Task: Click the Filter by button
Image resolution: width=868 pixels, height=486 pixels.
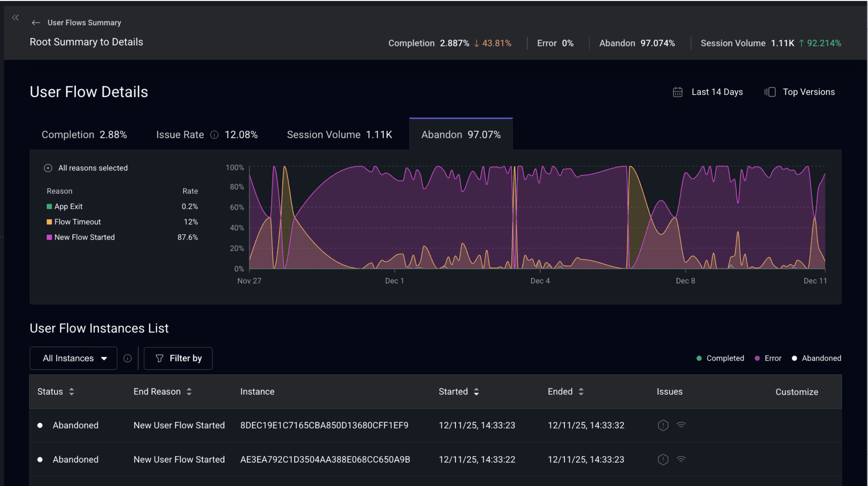Action: click(178, 358)
